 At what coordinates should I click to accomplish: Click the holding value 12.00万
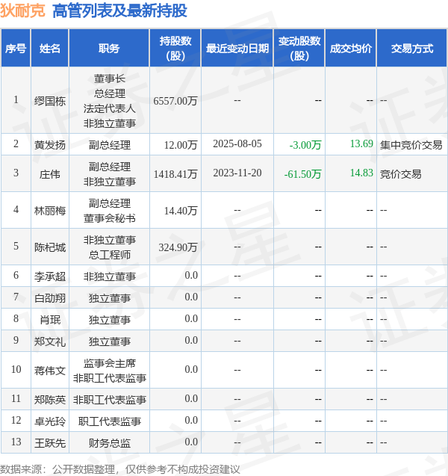181,145
